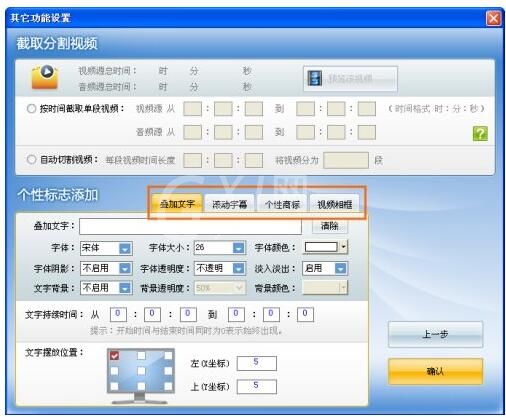
Task: Check the top-right text position box
Action: click(x=168, y=356)
